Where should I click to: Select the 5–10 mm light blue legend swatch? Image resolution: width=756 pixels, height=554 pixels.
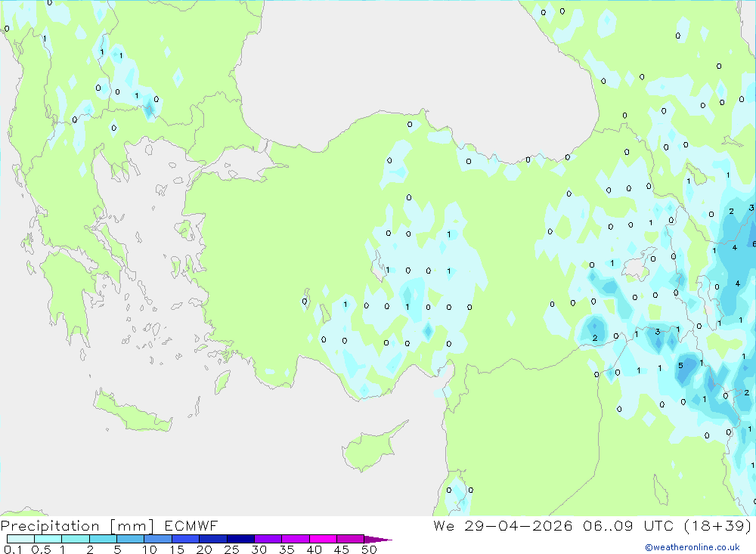(131, 539)
